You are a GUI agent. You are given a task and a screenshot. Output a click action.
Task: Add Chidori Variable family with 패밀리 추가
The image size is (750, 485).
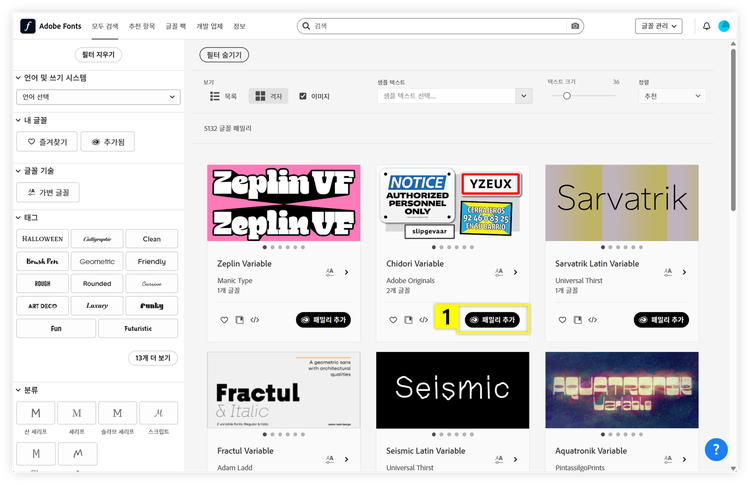pos(492,320)
